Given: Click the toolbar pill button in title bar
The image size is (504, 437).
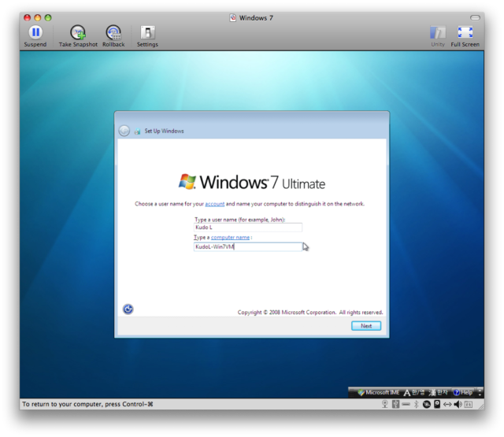Looking at the screenshot, I should [475, 17].
